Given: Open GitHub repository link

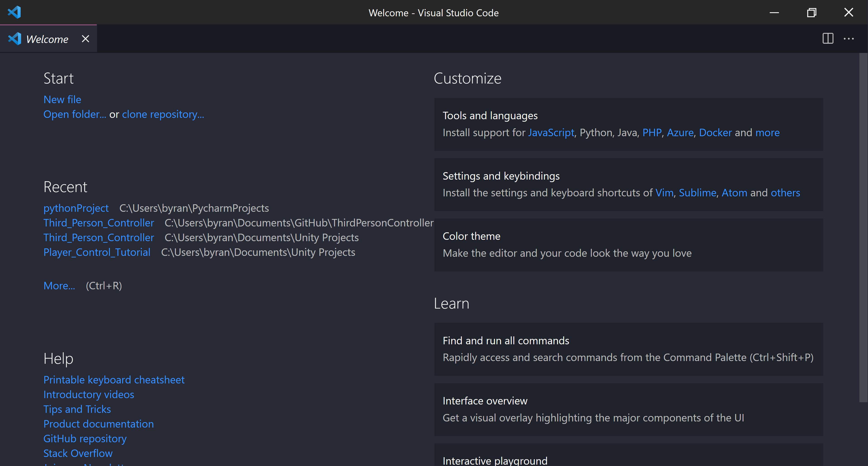Looking at the screenshot, I should [85, 439].
